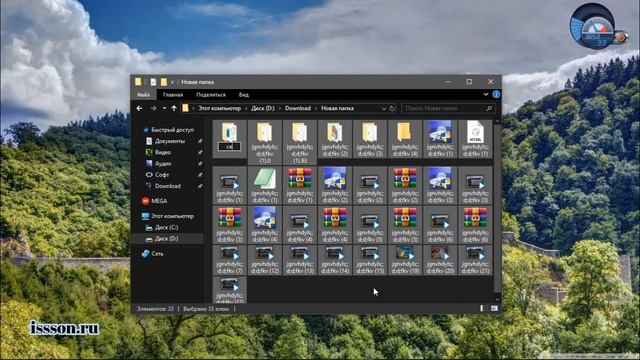This screenshot has width=640, height=360.
Task: Open the Поделиться ribbon tab
Action: [211, 95]
